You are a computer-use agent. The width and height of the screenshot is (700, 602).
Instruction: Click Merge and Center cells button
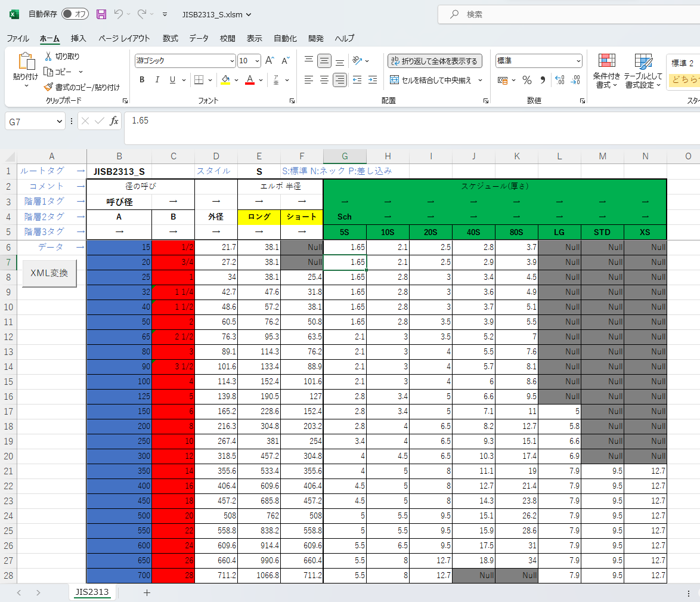pos(430,80)
